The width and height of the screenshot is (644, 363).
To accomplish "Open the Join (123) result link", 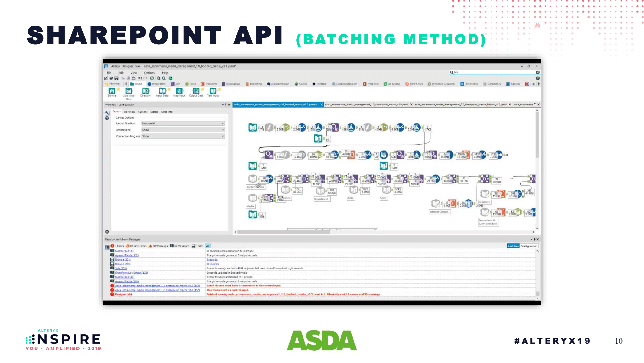I will point(121,268).
